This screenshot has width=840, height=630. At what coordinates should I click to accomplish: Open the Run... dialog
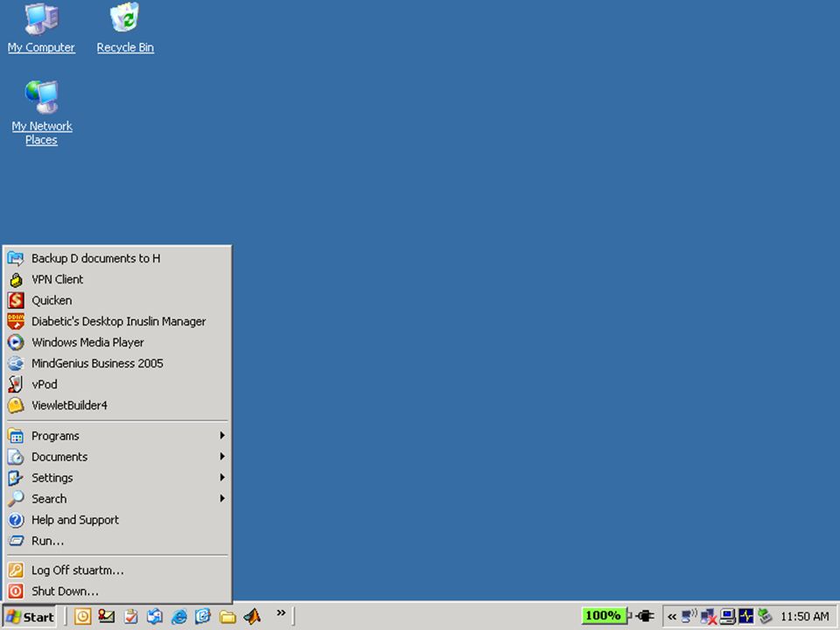click(117, 541)
